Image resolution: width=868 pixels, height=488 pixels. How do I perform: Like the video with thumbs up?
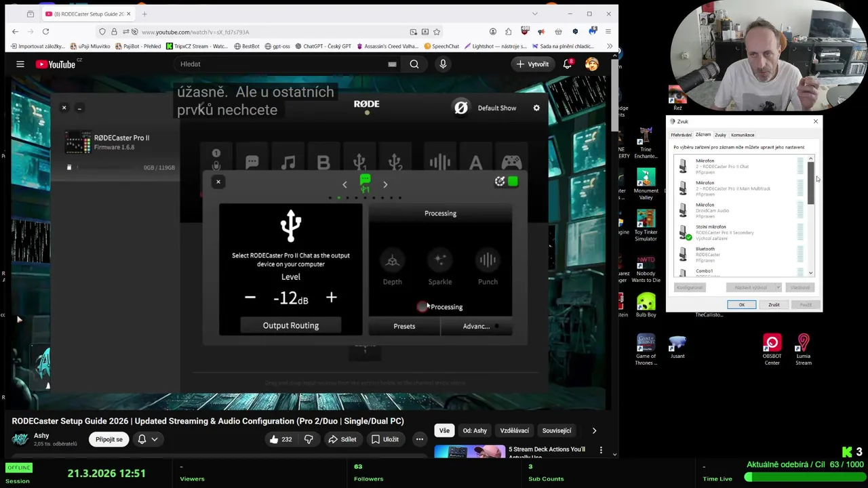pyautogui.click(x=280, y=439)
